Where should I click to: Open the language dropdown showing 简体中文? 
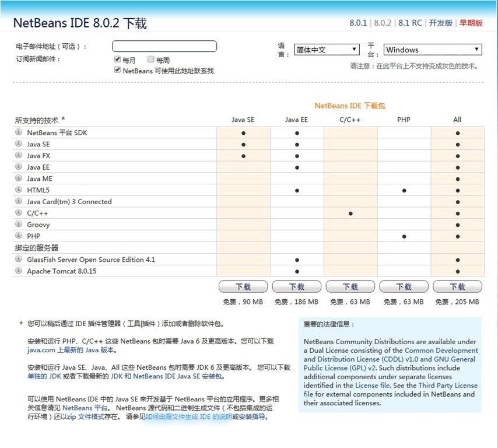(x=327, y=50)
